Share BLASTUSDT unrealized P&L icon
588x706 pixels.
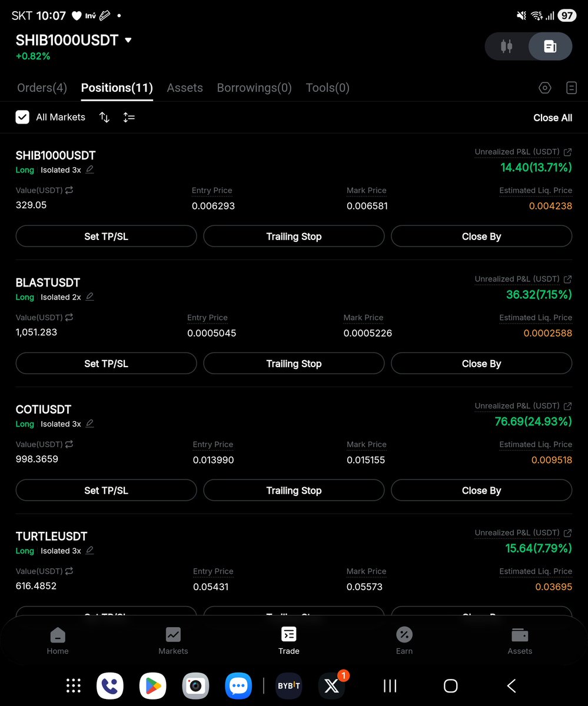click(x=567, y=279)
